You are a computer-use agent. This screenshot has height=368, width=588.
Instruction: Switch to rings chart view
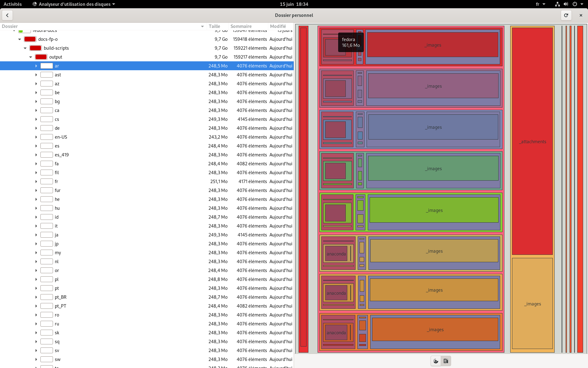click(436, 361)
